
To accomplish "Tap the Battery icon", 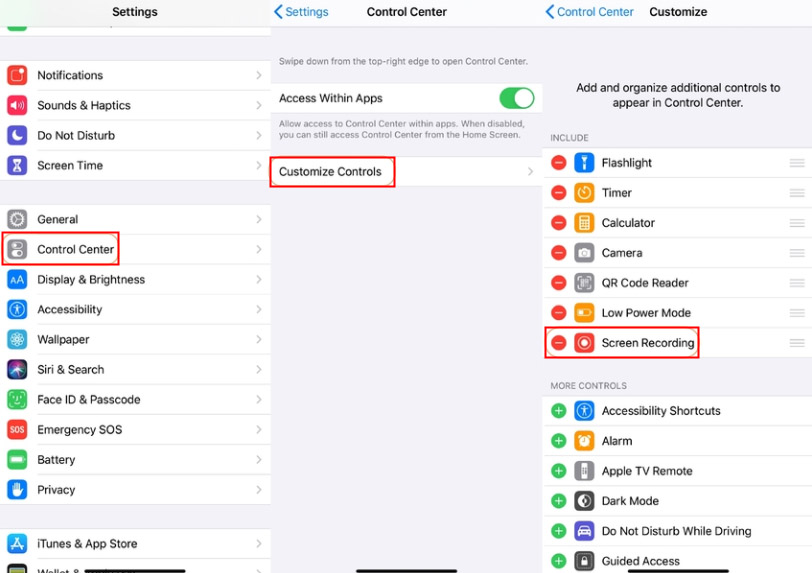I will pos(17,460).
